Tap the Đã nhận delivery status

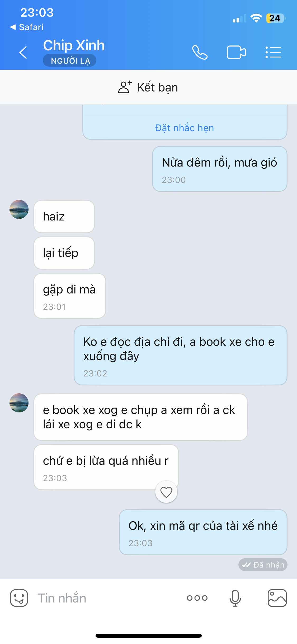coord(263,565)
